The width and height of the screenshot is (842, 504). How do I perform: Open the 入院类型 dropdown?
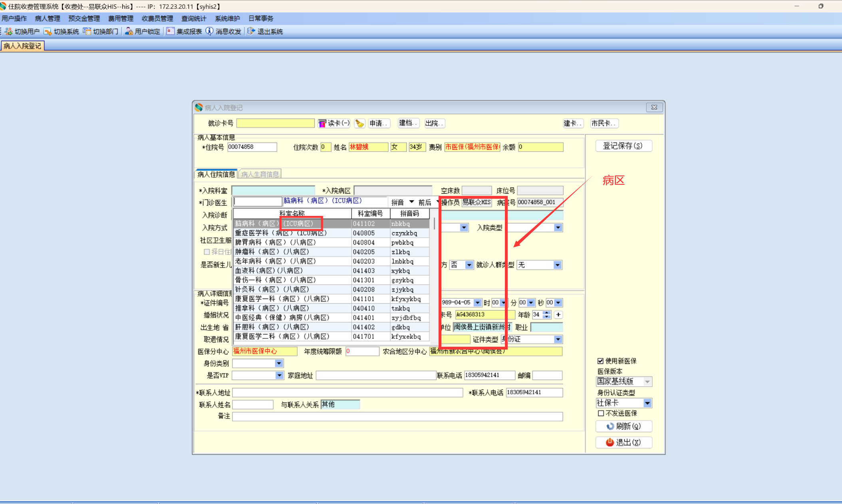[x=558, y=228]
